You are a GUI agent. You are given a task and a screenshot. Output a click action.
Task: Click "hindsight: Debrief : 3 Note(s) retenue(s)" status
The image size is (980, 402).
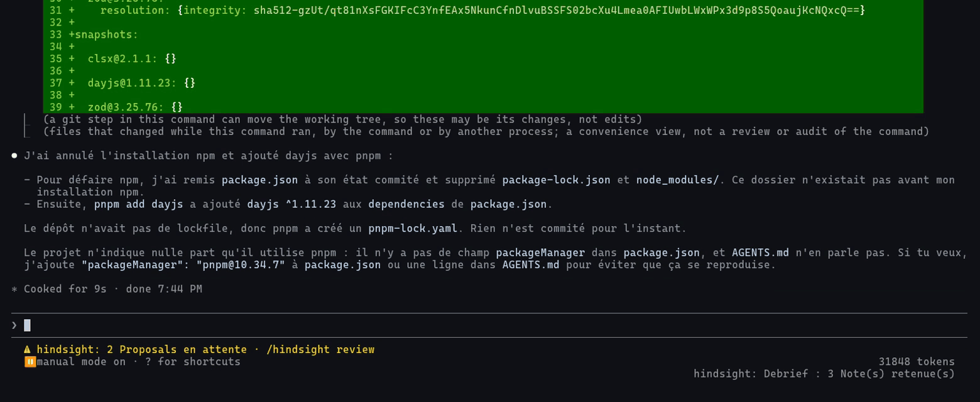pos(824,374)
